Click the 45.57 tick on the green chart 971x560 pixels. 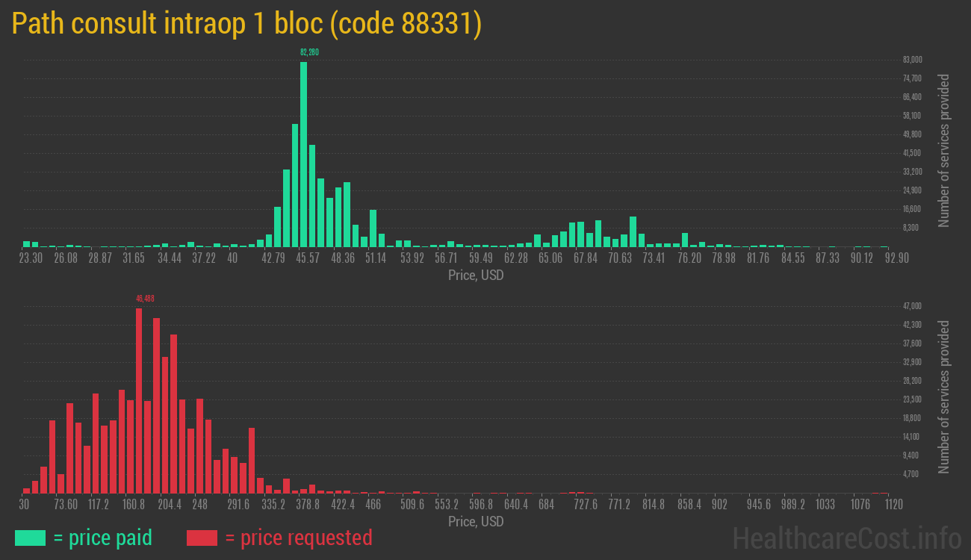tap(307, 258)
